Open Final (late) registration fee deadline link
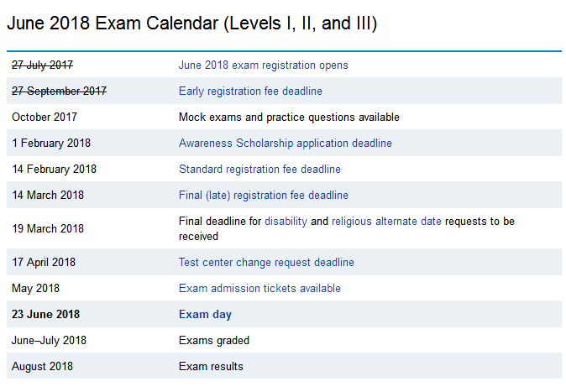Screen dimensions: 566x392 (x=263, y=195)
